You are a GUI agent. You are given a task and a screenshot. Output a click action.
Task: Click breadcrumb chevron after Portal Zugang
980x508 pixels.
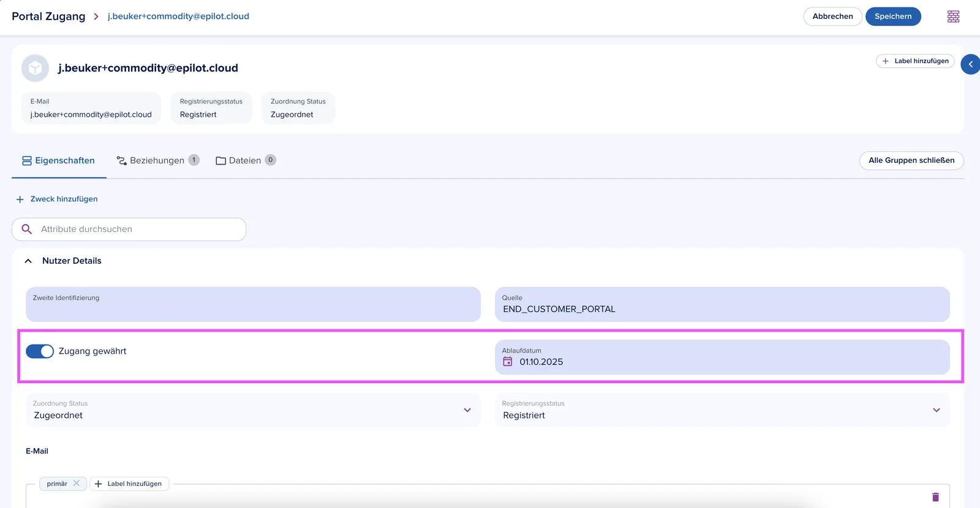click(x=96, y=17)
